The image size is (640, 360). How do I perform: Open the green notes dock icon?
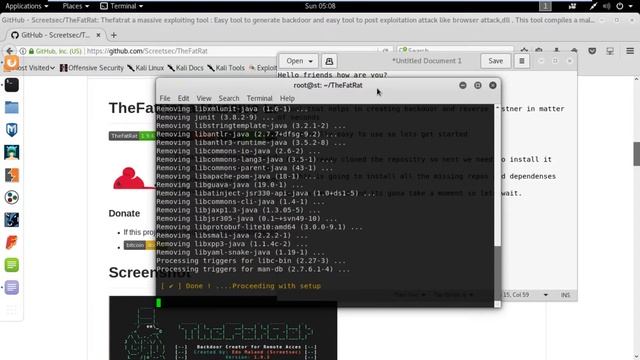(11, 265)
